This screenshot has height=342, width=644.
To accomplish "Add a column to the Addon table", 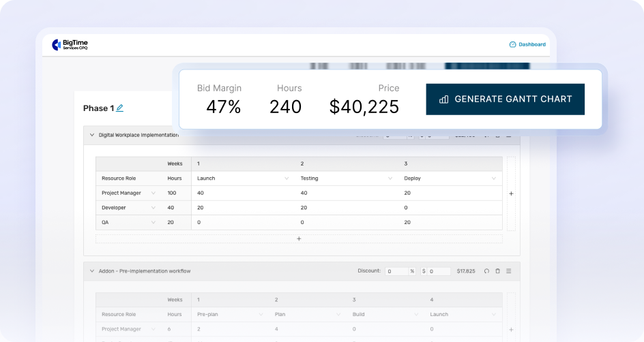I will (x=511, y=330).
